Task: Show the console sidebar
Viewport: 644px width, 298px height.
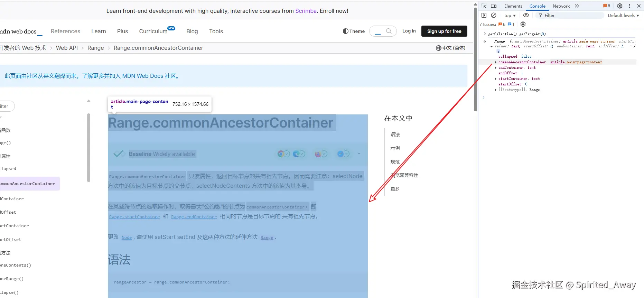Action: coord(484,15)
